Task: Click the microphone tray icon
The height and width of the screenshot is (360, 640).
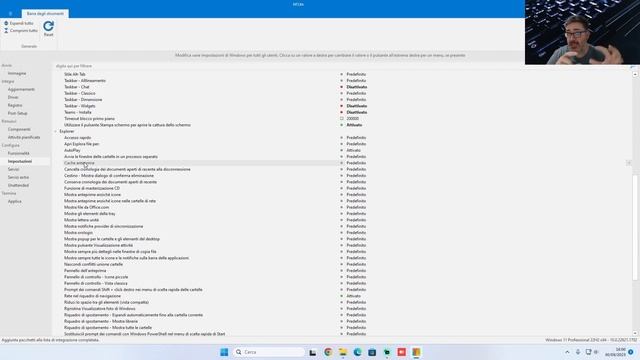Action: pos(578,352)
